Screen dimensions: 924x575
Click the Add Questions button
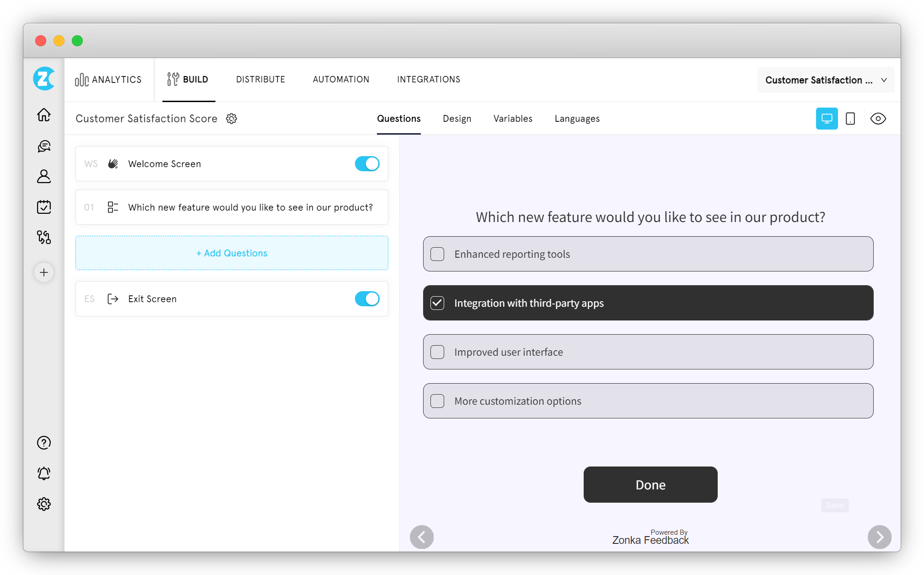tap(231, 253)
